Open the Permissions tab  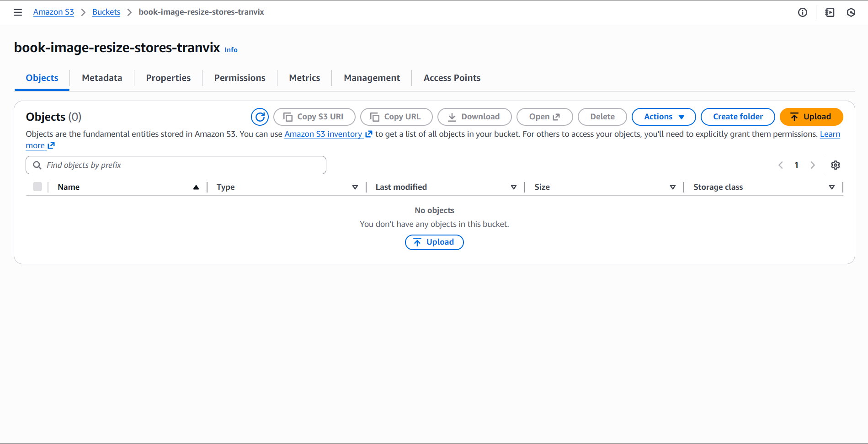click(x=240, y=78)
